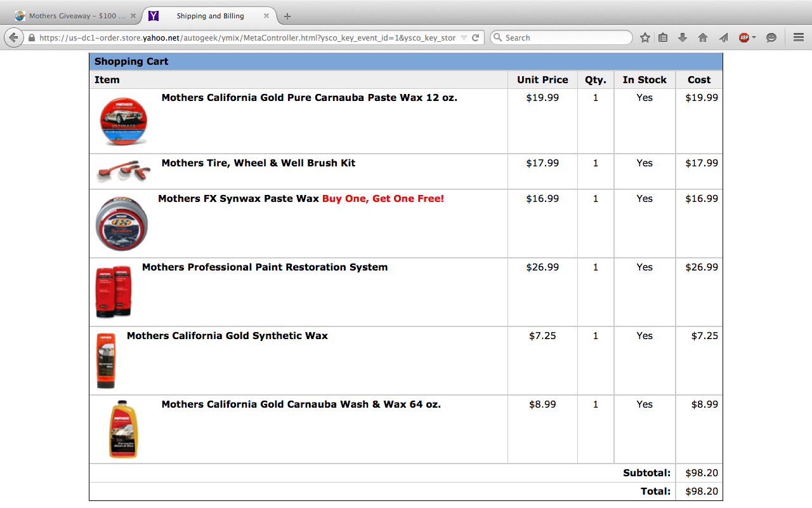Viewport: 812px width, 508px height.
Task: Click the paper plane send icon
Action: point(723,37)
